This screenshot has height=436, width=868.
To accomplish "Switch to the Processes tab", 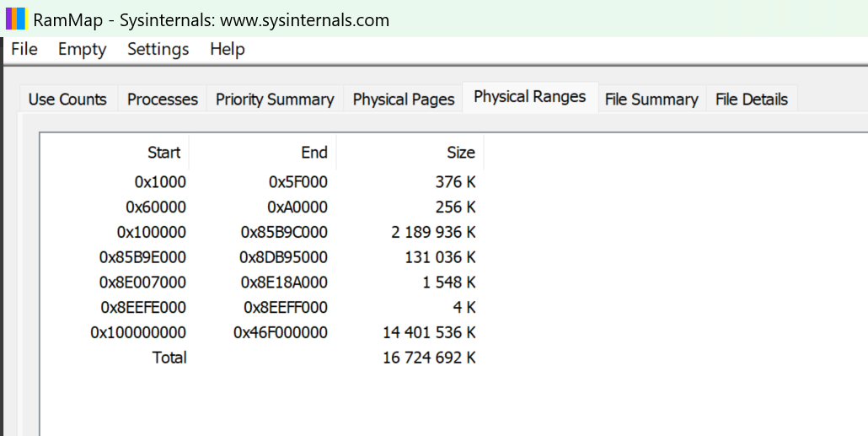I will pyautogui.click(x=162, y=100).
